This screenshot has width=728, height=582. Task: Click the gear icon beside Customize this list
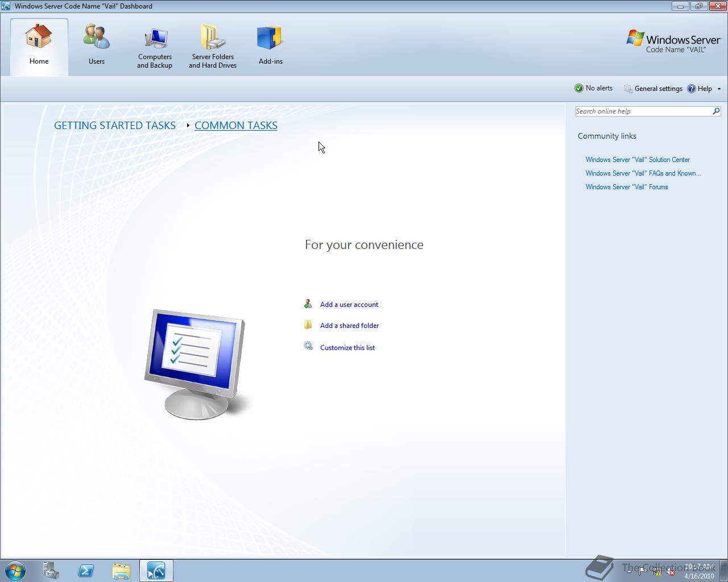(308, 346)
